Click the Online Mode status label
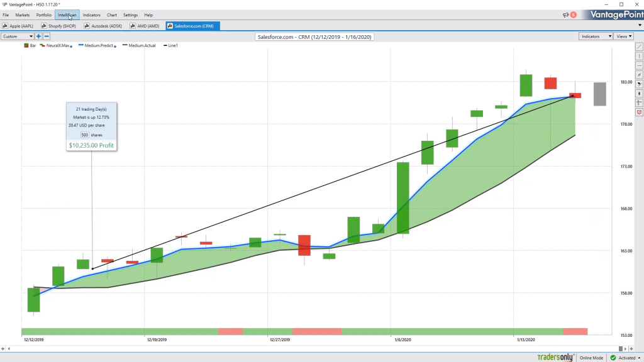 (x=591, y=358)
